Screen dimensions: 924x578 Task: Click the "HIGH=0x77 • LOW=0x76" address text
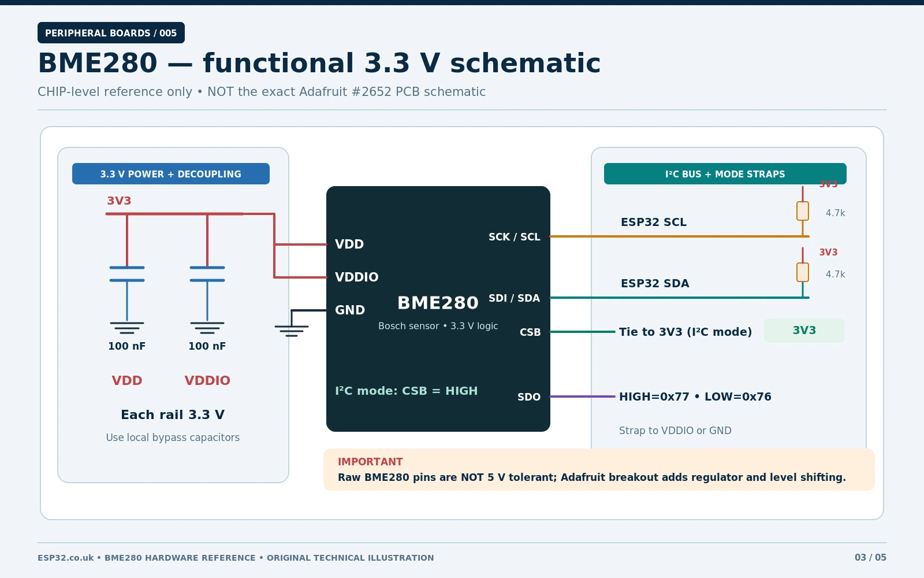tap(695, 397)
